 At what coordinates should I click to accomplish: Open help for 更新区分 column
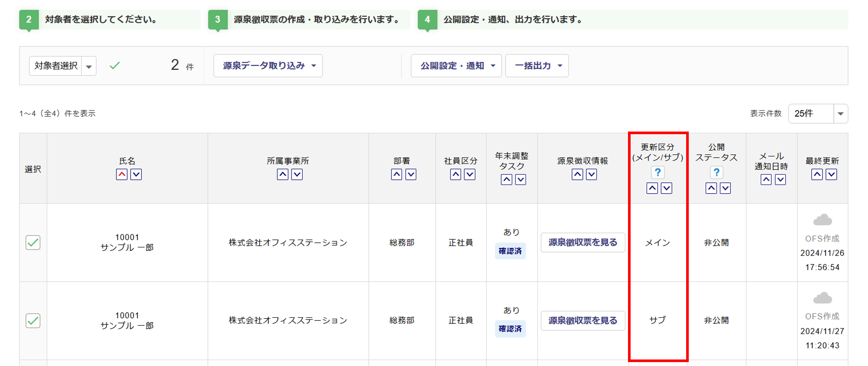pos(658,172)
